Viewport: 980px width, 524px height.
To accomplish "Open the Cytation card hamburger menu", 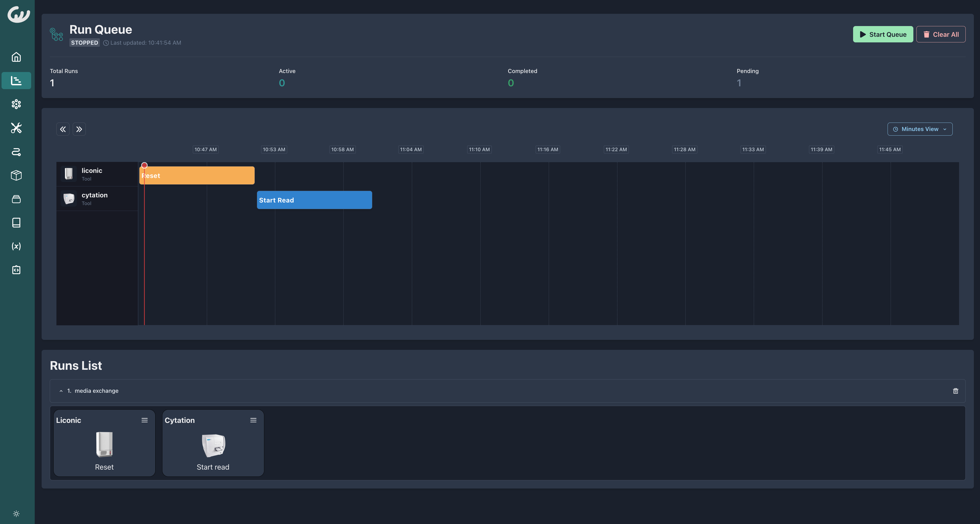I will pos(253,420).
